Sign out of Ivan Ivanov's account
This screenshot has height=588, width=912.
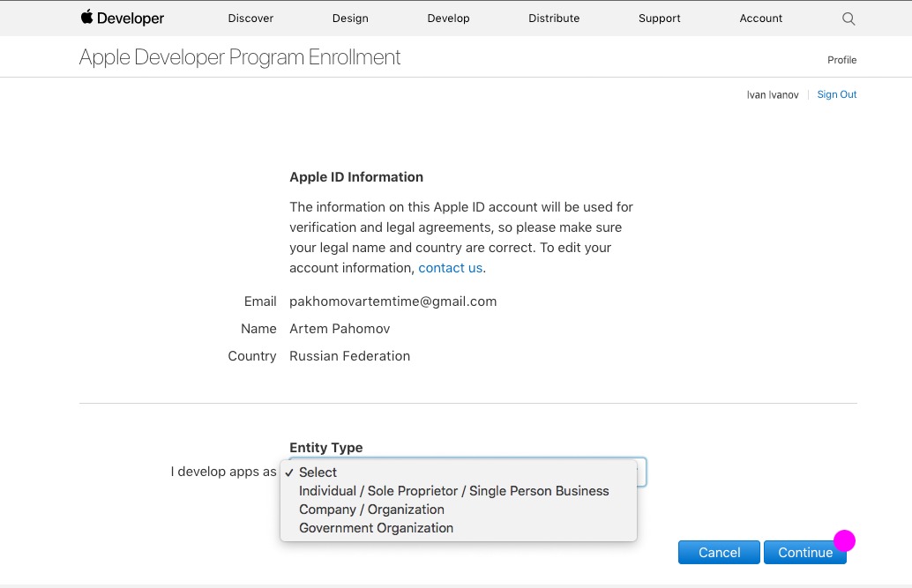coord(836,94)
